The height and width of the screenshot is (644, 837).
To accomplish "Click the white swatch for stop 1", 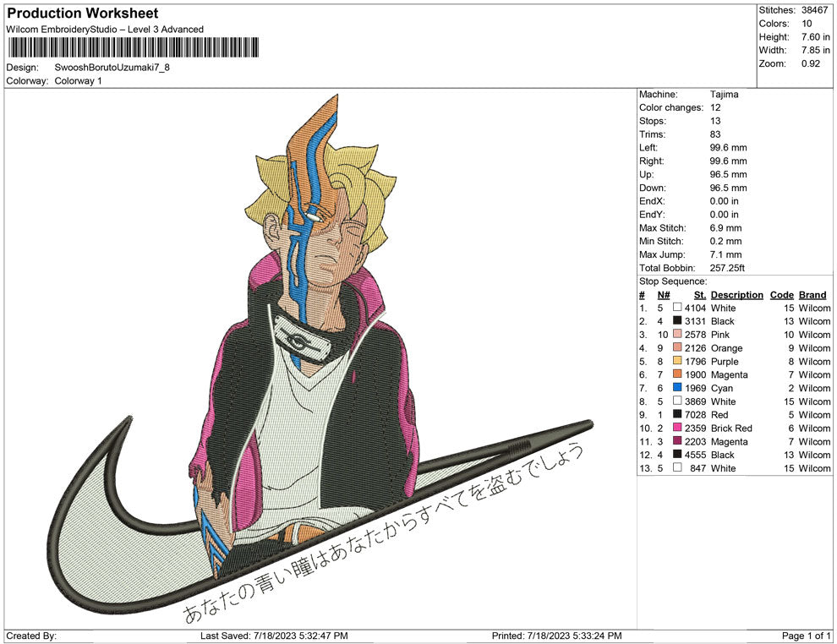I will pos(677,308).
